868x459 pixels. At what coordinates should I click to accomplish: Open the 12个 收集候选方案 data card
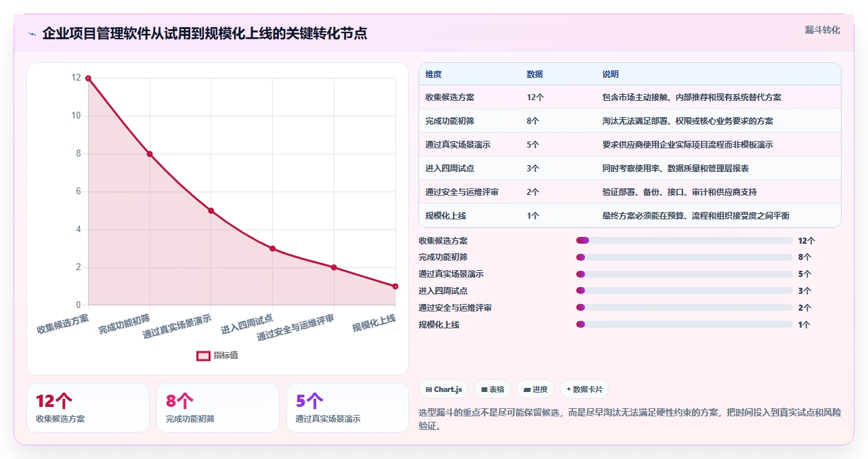[x=88, y=408]
